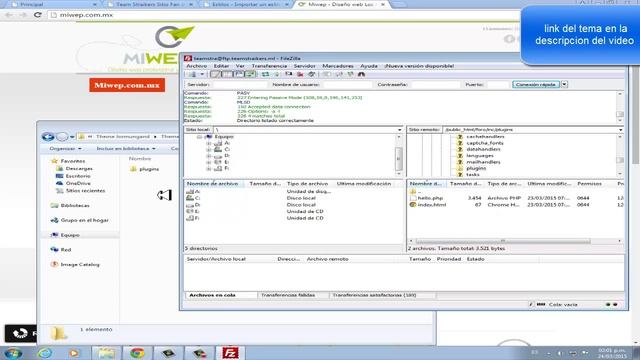Screen dimensions: 640x360
Task: Expand F: drive in local tree
Action: [209, 168]
